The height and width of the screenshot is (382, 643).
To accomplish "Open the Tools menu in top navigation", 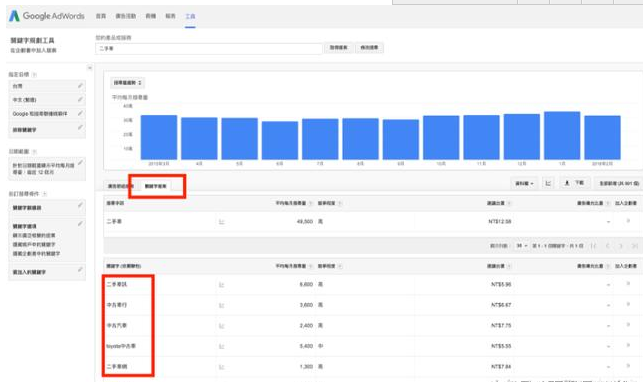I will (190, 16).
